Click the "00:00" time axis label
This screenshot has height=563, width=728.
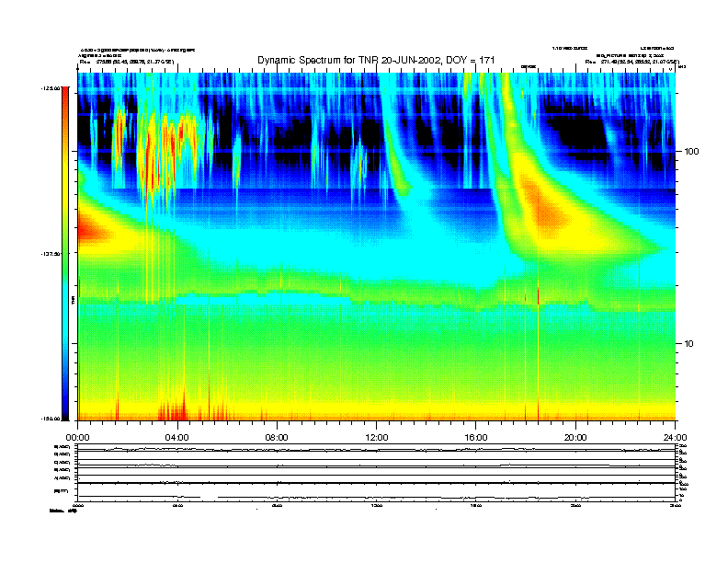(77, 438)
